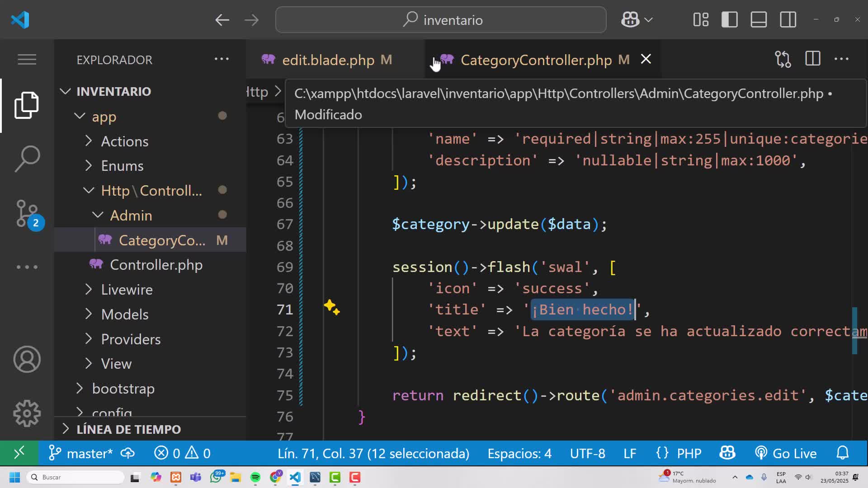Expand the bootstrap folder

[150, 389]
